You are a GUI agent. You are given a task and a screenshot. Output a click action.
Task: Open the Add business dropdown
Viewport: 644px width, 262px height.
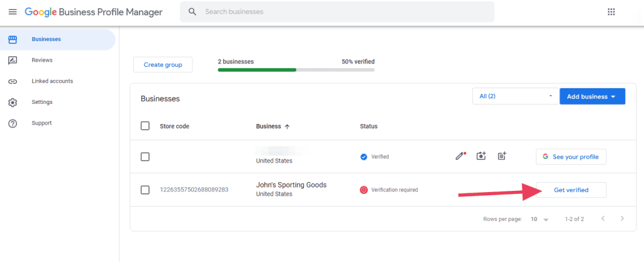[592, 96]
